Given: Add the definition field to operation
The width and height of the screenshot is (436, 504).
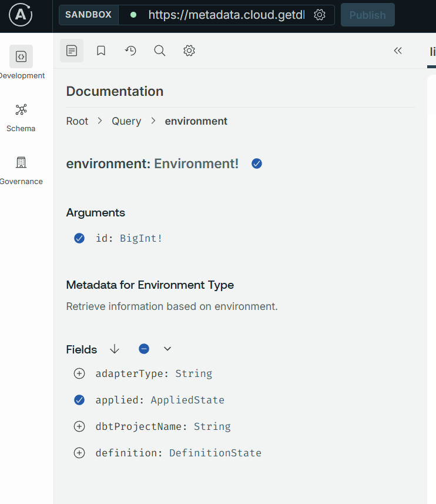Looking at the screenshot, I should 79,453.
